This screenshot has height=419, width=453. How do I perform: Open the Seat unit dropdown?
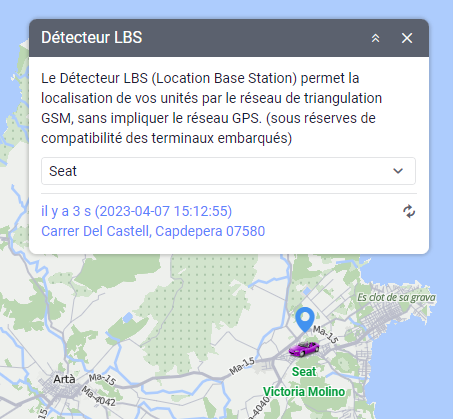[x=228, y=171]
